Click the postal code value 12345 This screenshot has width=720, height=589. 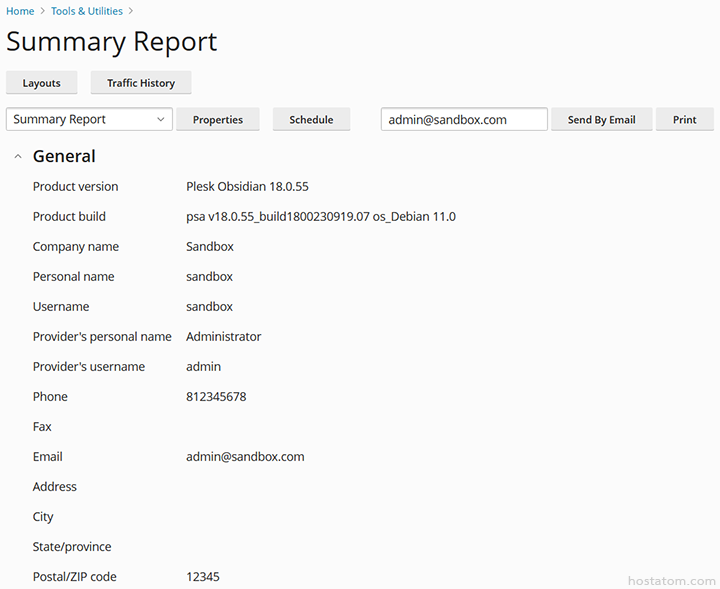tap(203, 576)
